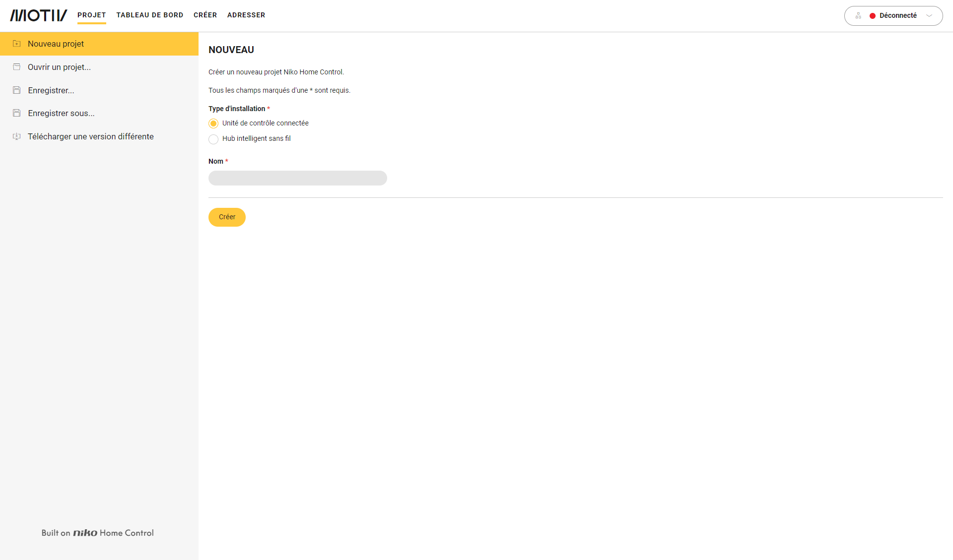Switch to the ADRESSER tab
The height and width of the screenshot is (560, 953).
tap(246, 15)
